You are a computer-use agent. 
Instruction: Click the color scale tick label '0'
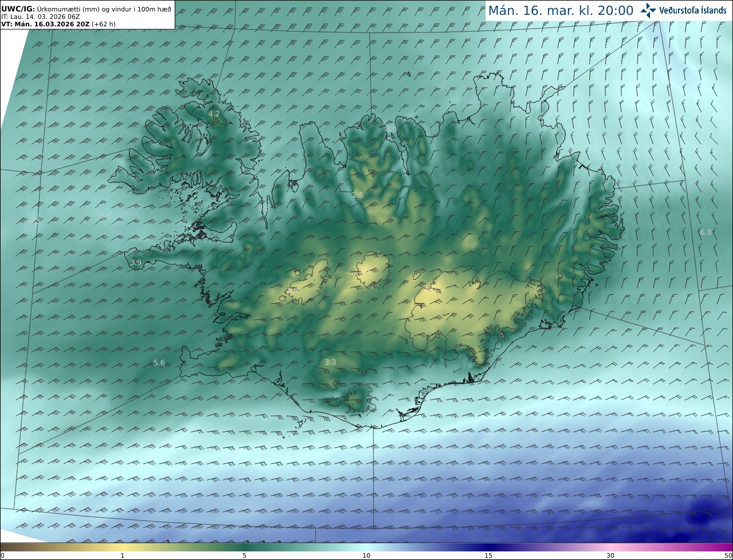(x=2, y=555)
